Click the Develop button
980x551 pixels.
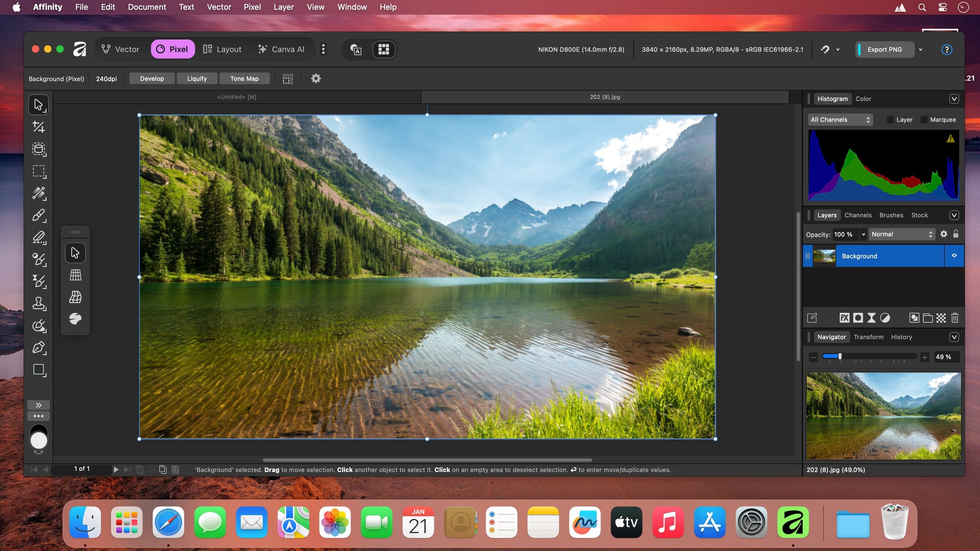pos(152,79)
